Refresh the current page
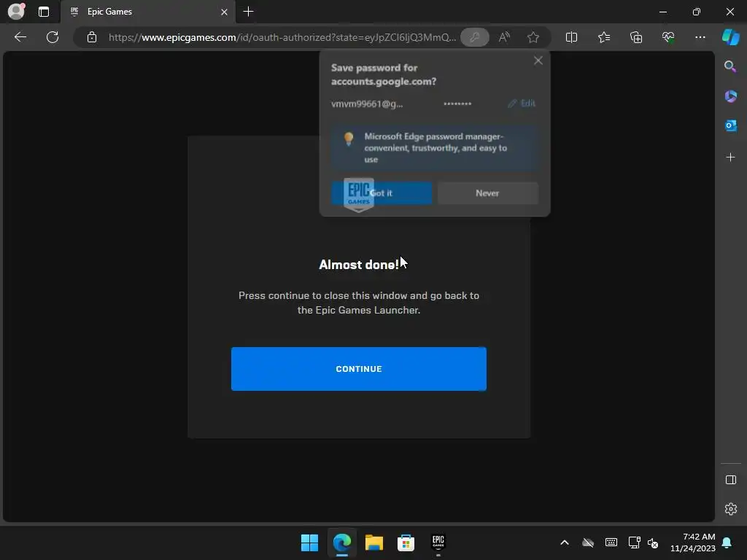Image resolution: width=747 pixels, height=560 pixels. 53,37
